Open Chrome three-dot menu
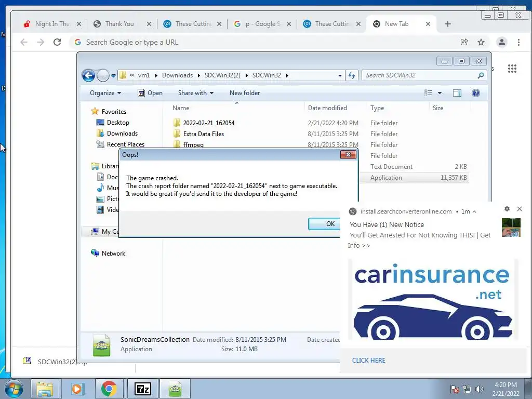The height and width of the screenshot is (399, 532). 518,42
